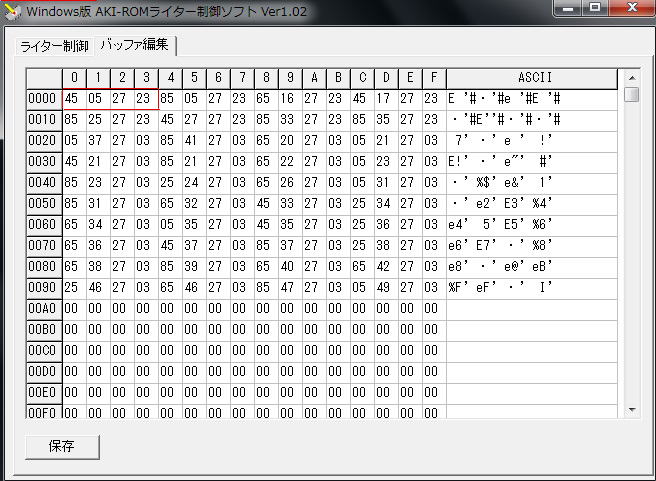Image resolution: width=656 pixels, height=481 pixels.
Task: Select cell 17 in row 0000
Action: coord(386,99)
